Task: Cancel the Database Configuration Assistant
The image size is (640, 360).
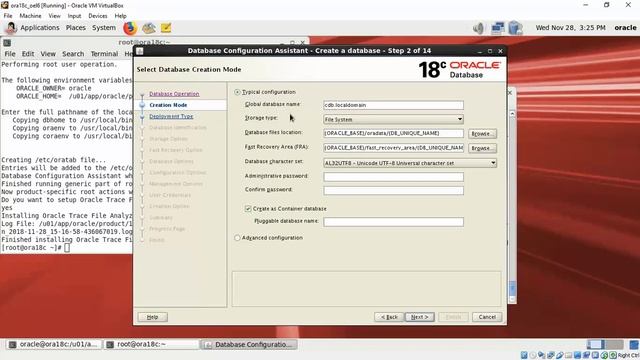Action: tap(487, 317)
